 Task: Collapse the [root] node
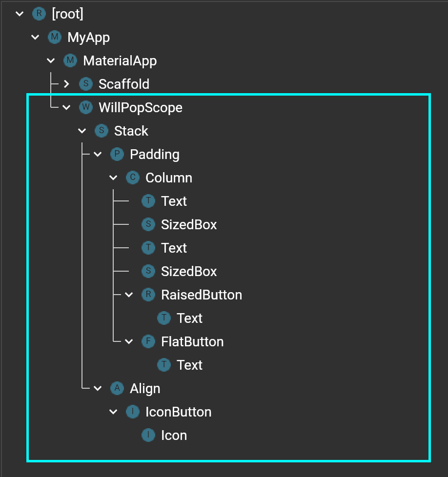pyautogui.click(x=20, y=14)
